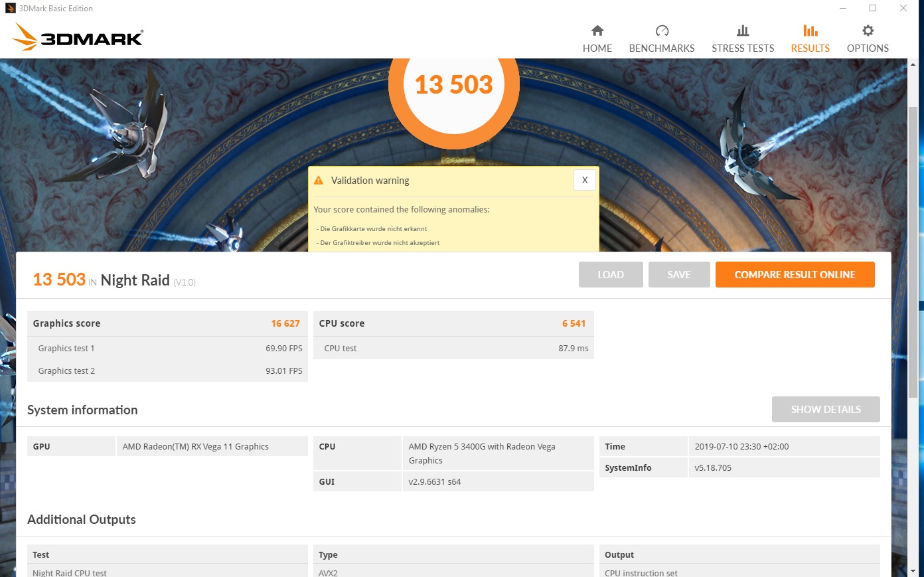Click the scrollbar down arrow
Screen dimensions: 924x577
point(913,570)
